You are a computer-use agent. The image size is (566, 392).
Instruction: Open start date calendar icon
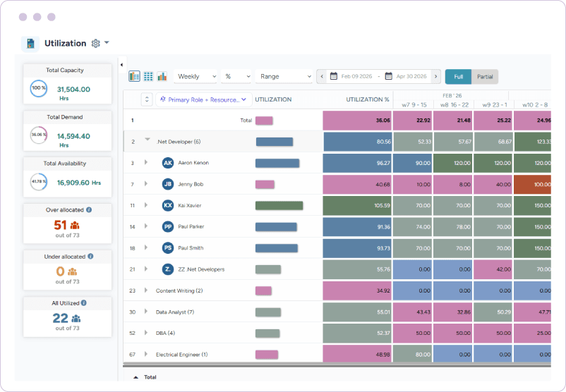[334, 76]
